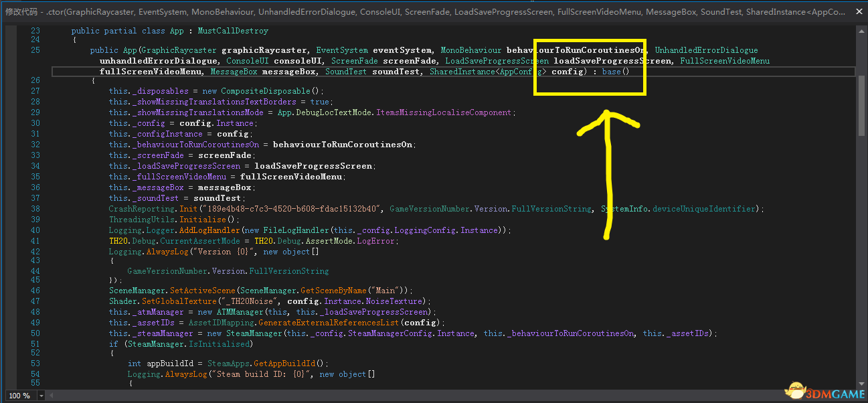Click line number 44 in the gutter
The image size is (868, 403).
point(35,271)
